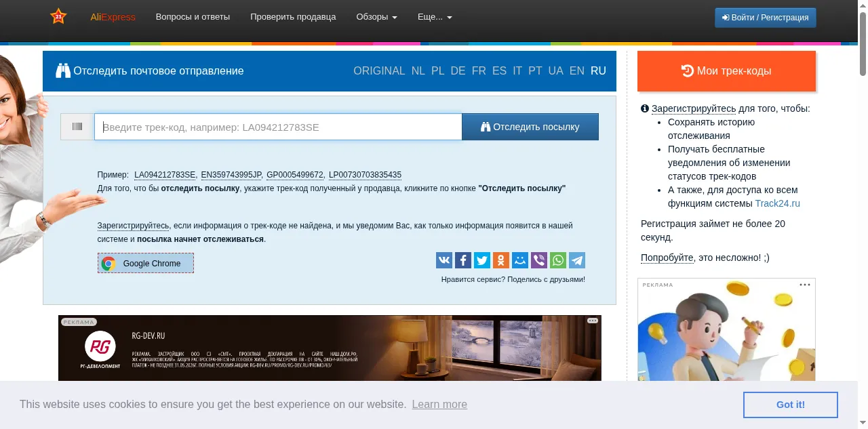Click the star logo in the navbar
The image size is (868, 429).
58,17
